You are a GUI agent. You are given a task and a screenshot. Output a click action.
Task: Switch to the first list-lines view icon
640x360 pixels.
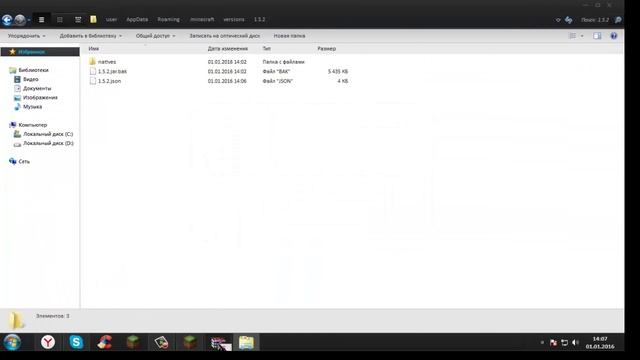pyautogui.click(x=41, y=20)
